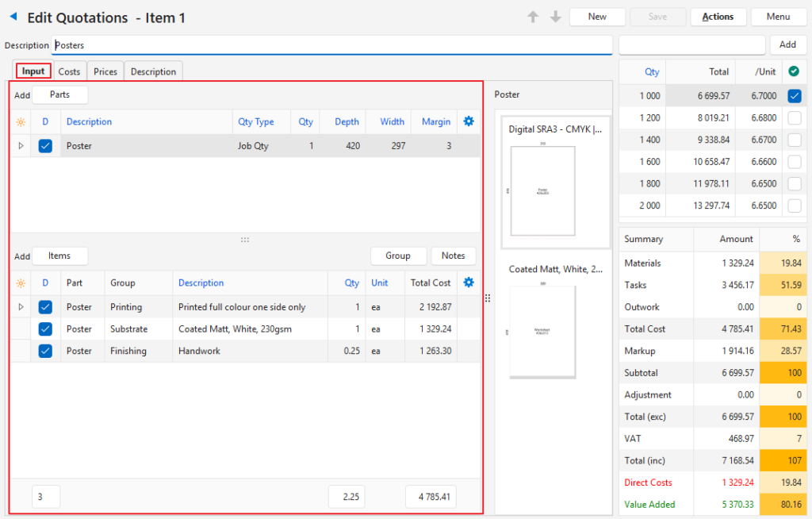
Task: Click the Group button
Action: (397, 256)
